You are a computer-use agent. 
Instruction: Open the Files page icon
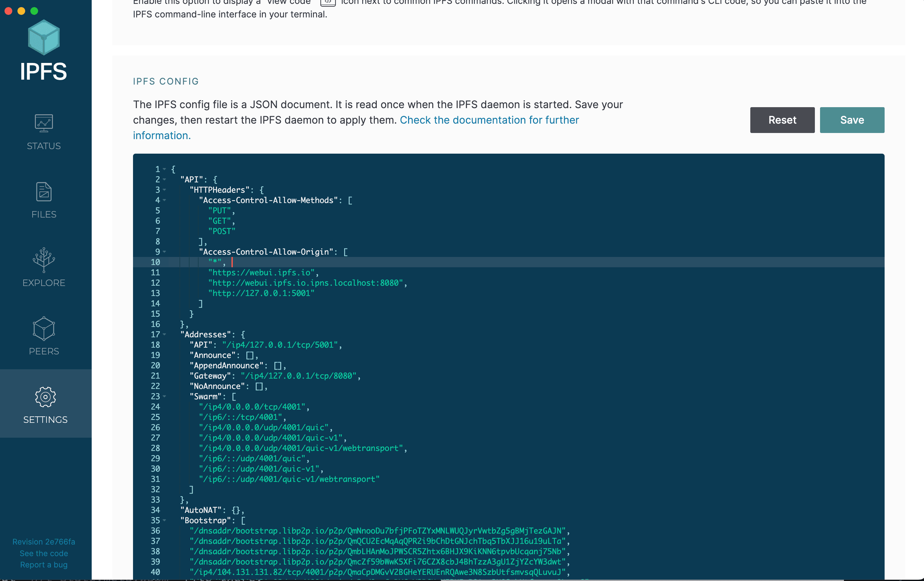(44, 192)
